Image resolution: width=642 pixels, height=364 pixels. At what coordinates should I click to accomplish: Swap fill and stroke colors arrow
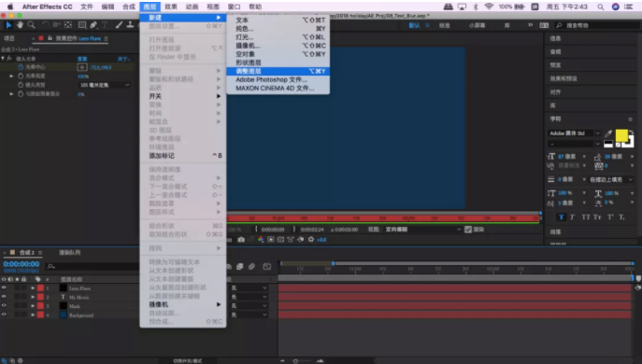632,133
